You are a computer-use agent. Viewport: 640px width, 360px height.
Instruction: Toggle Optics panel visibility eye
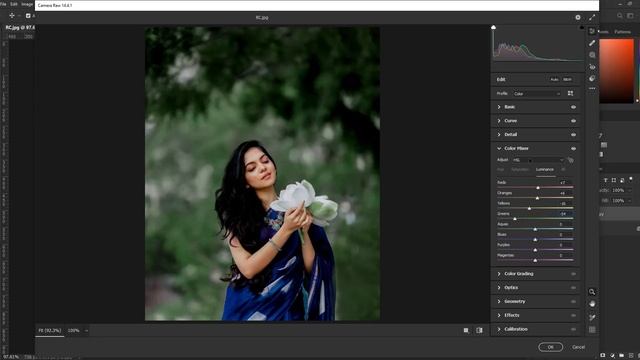click(x=573, y=288)
